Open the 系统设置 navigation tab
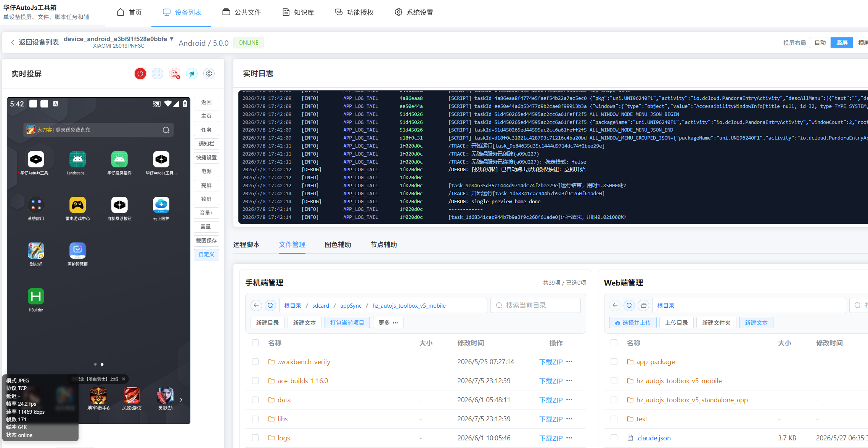Viewport: 868px width, 448px height. point(414,12)
